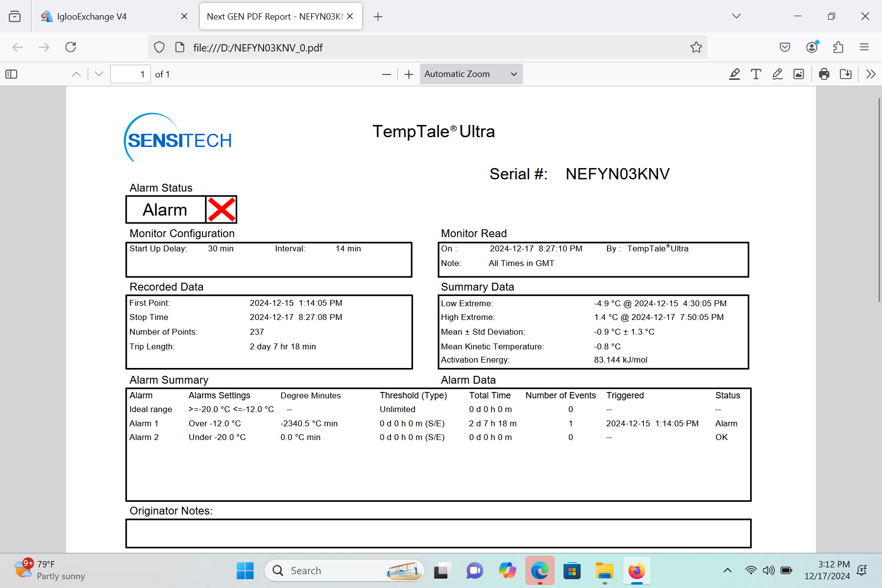Click Trip Length '2 day 7 hr 18 min'
882x588 pixels.
point(283,346)
